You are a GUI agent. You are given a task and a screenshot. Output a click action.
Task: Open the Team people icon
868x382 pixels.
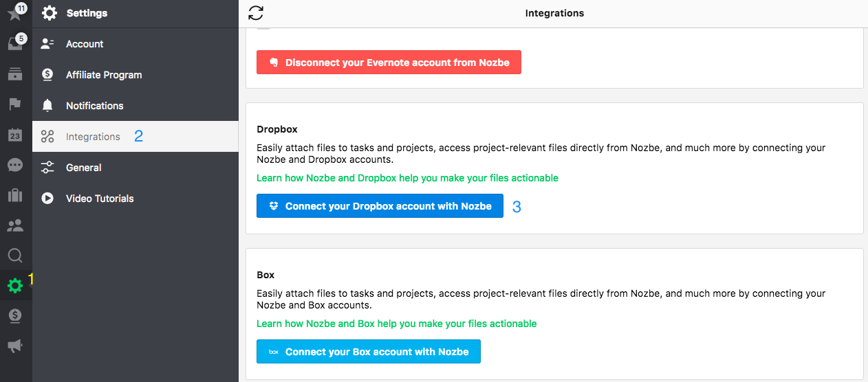[x=14, y=225]
